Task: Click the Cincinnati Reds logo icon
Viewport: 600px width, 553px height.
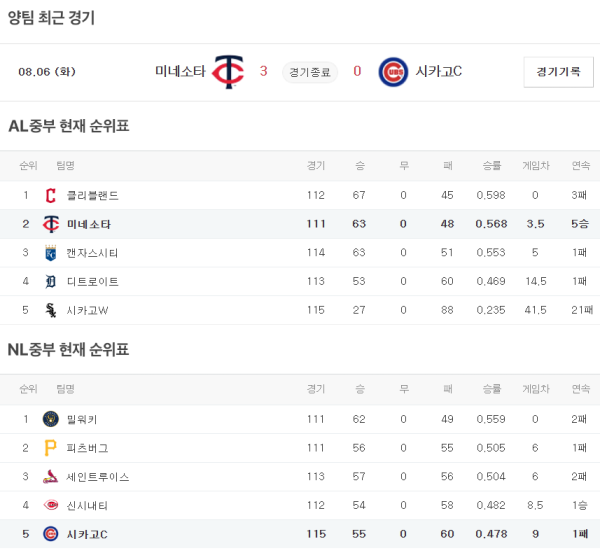Action: click(51, 507)
